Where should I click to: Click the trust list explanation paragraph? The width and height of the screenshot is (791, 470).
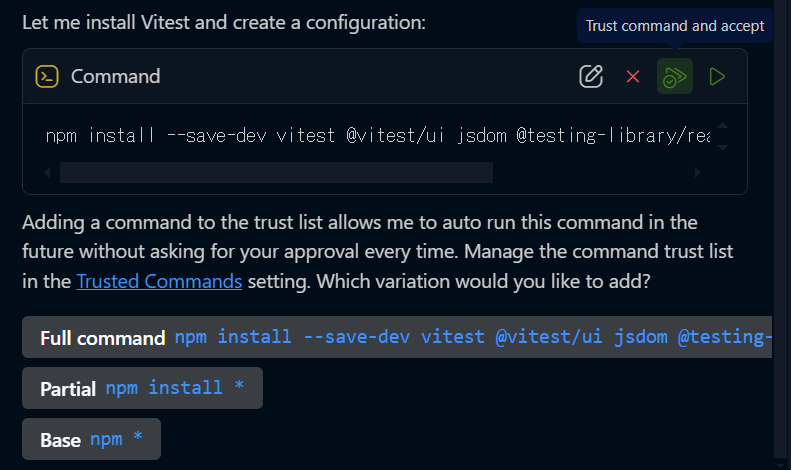[x=360, y=251]
